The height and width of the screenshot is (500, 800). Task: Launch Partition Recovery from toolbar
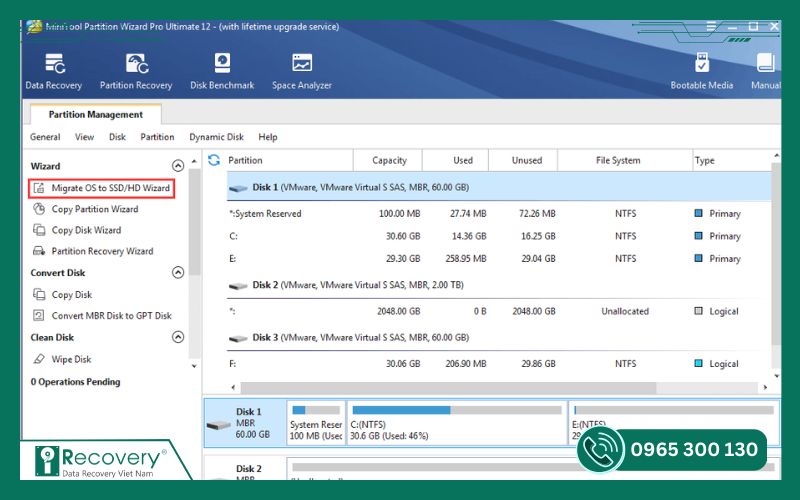(x=136, y=71)
